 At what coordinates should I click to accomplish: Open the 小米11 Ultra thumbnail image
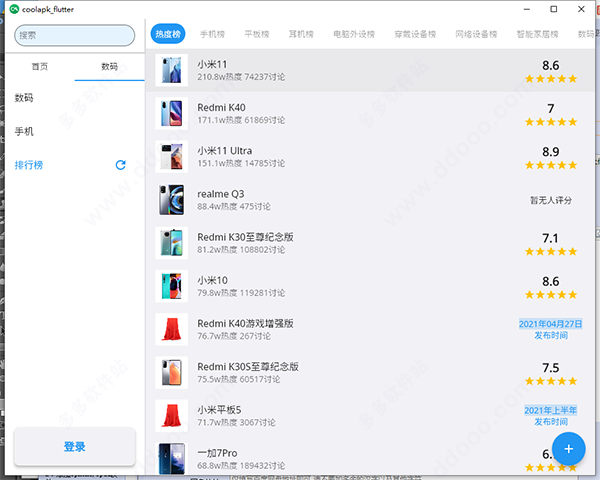point(171,157)
